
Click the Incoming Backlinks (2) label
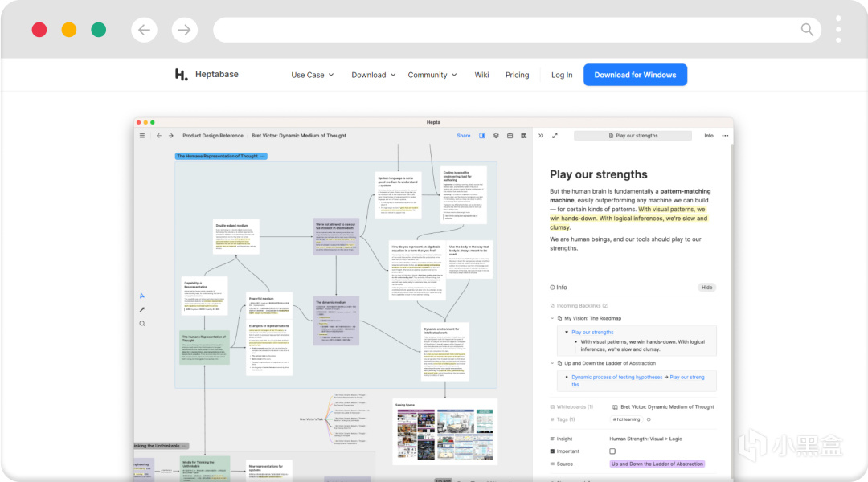click(x=583, y=306)
